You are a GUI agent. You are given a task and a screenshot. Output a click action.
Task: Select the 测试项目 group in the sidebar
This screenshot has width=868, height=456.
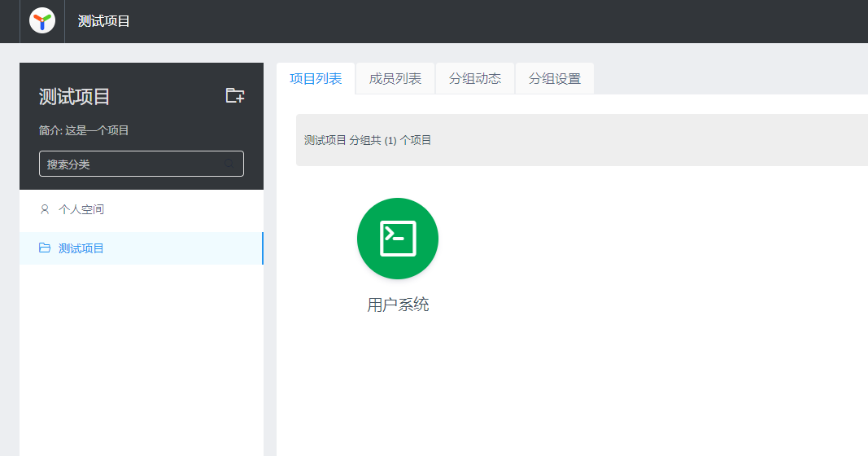coord(142,248)
